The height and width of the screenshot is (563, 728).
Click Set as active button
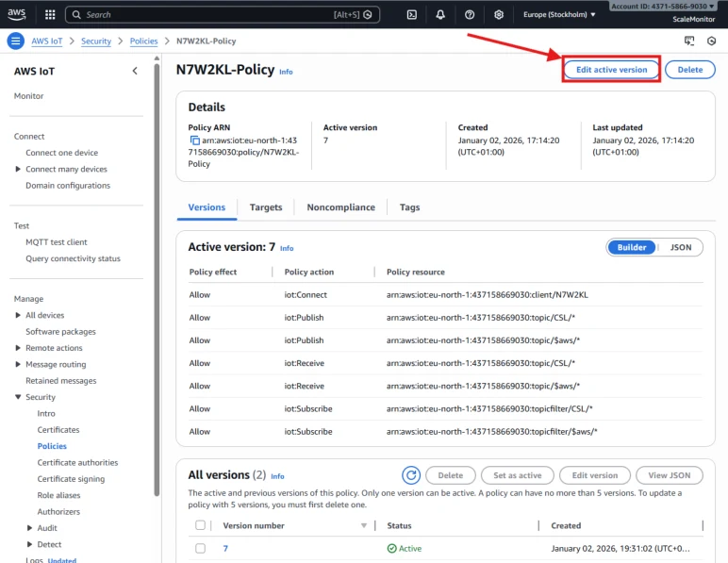[517, 475]
